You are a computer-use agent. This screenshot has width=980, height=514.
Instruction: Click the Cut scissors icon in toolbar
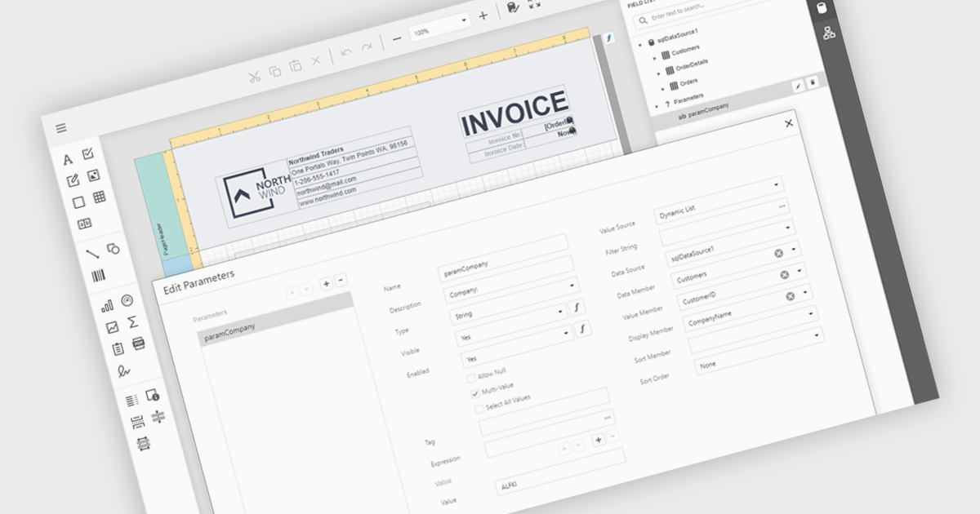pyautogui.click(x=254, y=78)
